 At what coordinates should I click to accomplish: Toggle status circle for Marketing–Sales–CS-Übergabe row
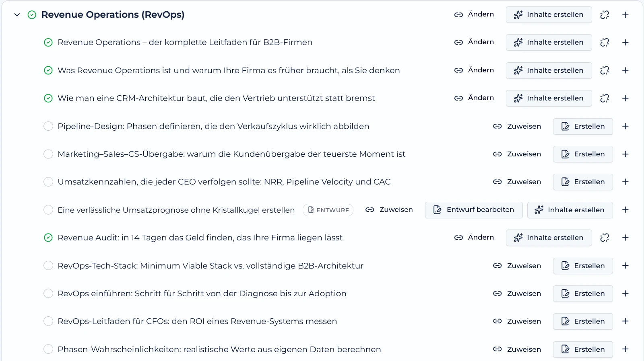48,154
